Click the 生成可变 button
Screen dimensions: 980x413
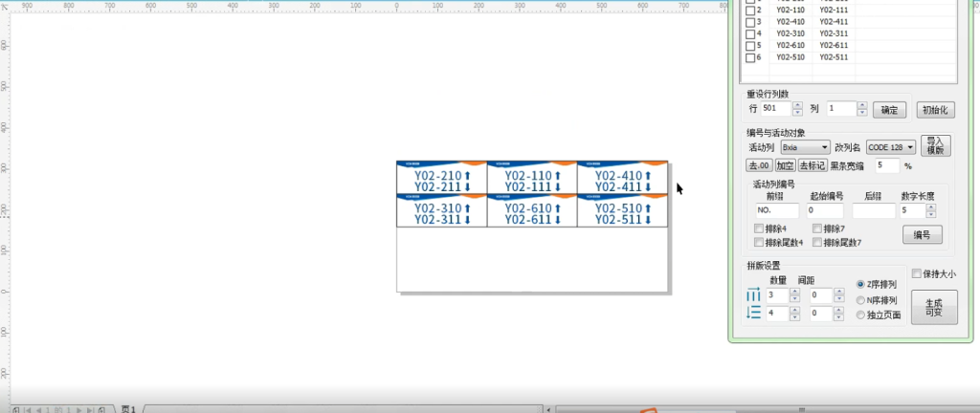tap(934, 307)
